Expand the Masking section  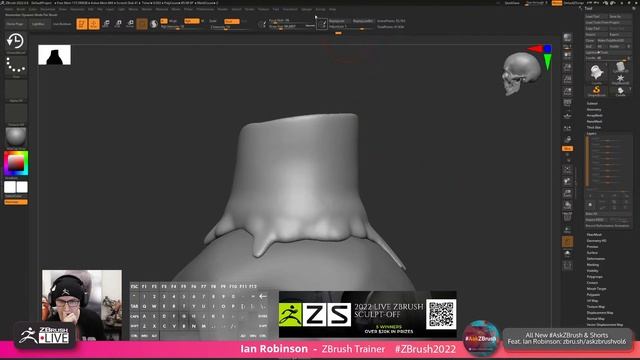[x=593, y=265]
